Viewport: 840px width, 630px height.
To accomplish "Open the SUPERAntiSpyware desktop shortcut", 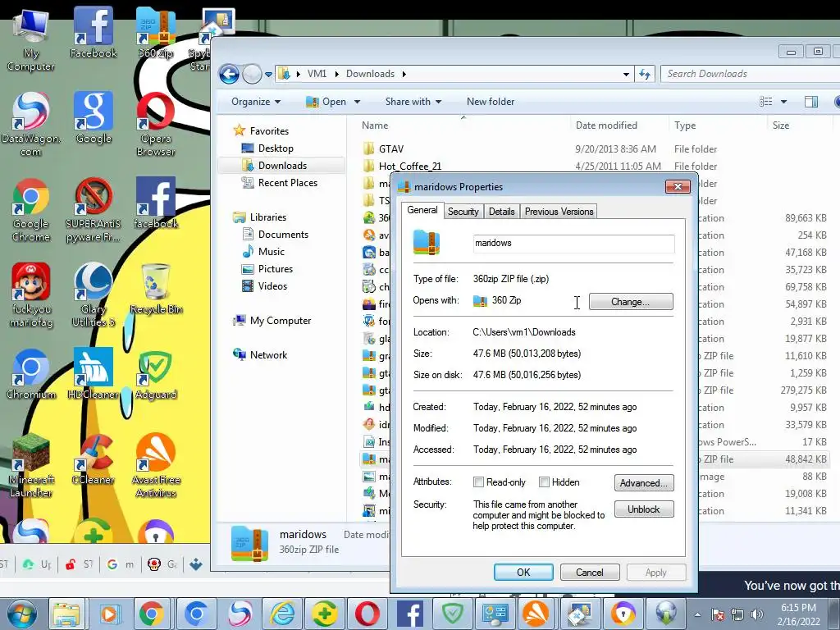I will coord(94,210).
